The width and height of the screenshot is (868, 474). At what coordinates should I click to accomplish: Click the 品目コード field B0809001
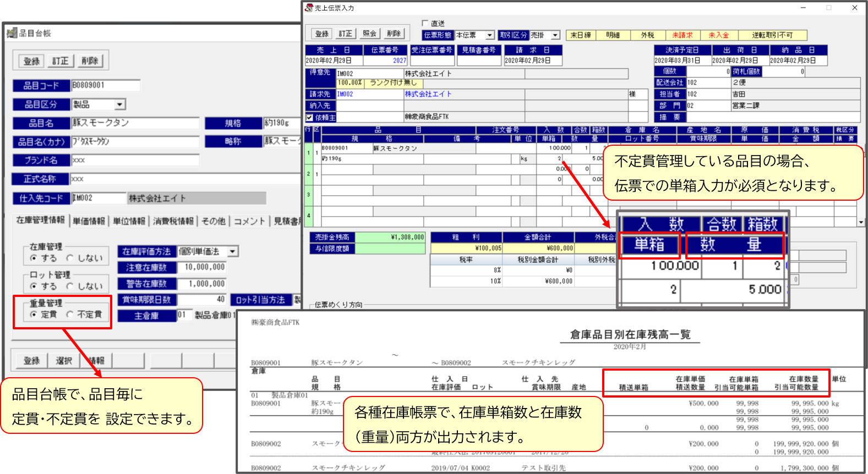coord(106,85)
